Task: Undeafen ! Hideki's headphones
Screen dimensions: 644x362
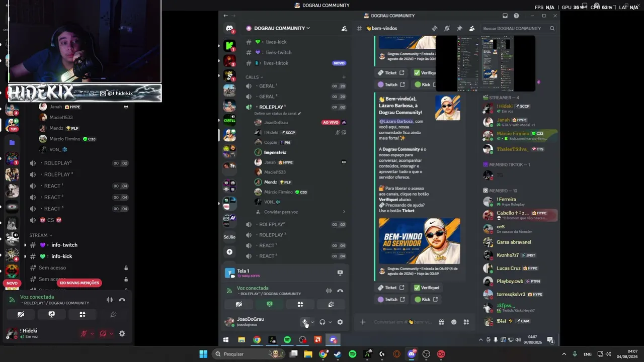Action: 103,333
